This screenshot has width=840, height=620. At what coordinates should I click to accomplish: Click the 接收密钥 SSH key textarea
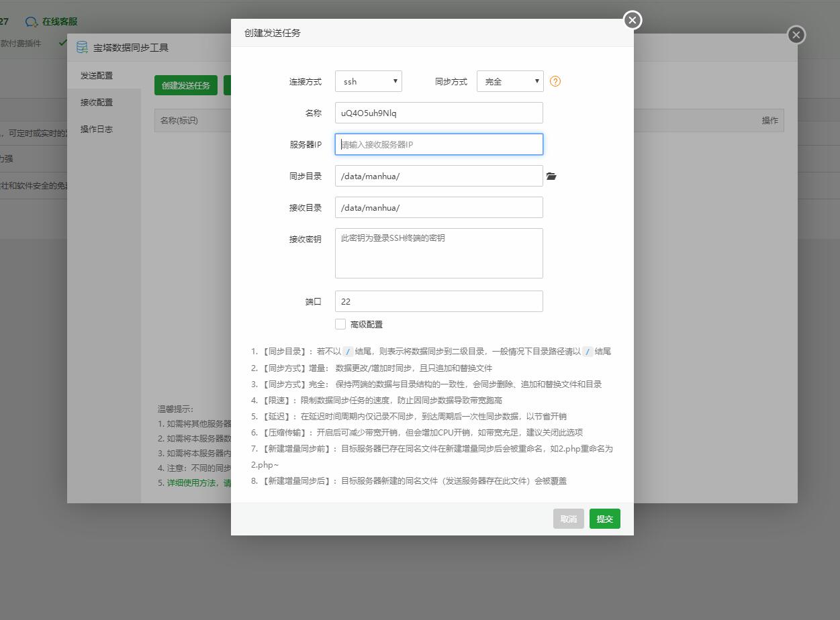coord(438,253)
